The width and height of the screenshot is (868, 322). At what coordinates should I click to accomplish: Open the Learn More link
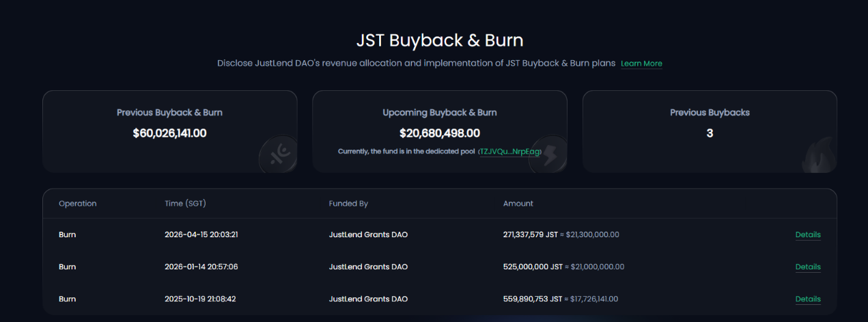641,64
